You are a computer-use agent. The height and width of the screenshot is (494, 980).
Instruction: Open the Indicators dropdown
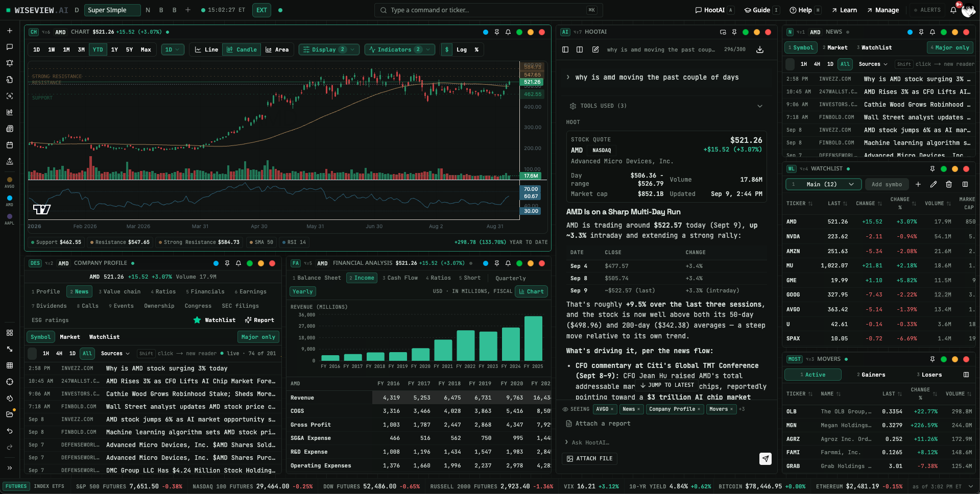click(x=400, y=50)
